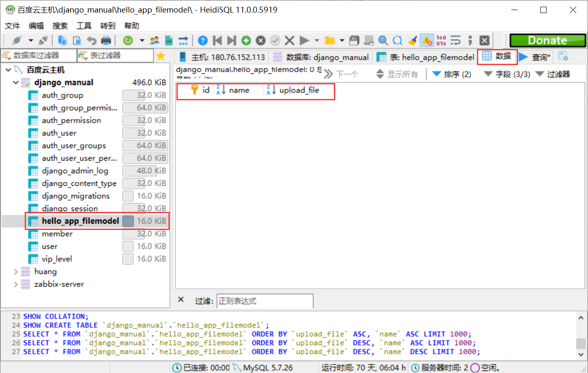Image resolution: width=588 pixels, height=373 pixels.
Task: Switch to the 表: hello_app_filemodel tab
Action: coord(425,57)
